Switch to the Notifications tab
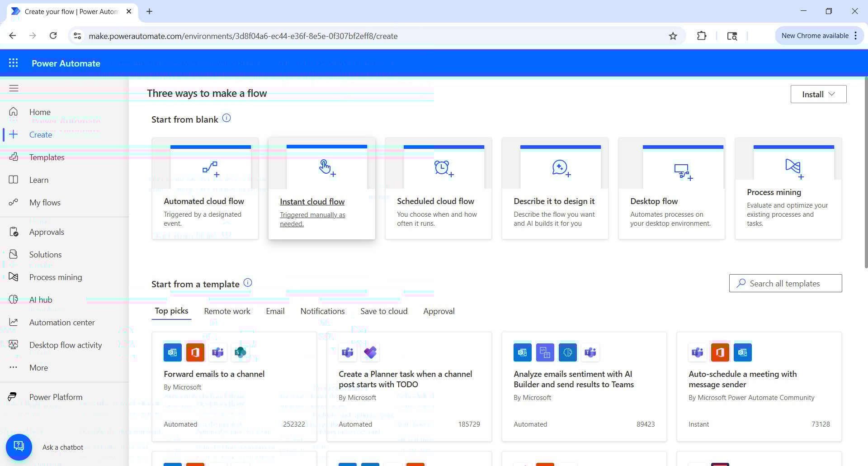Viewport: 868px width, 466px height. [x=322, y=311]
